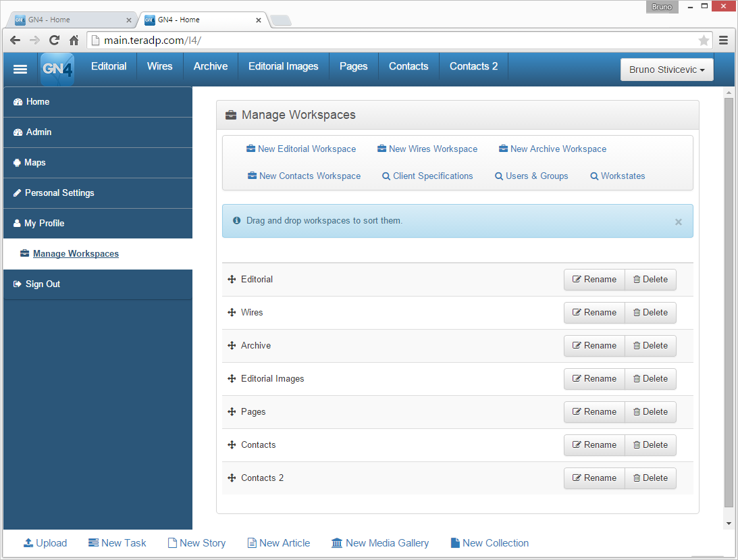Image resolution: width=738 pixels, height=560 pixels.
Task: Bookmark page with star icon
Action: (704, 41)
